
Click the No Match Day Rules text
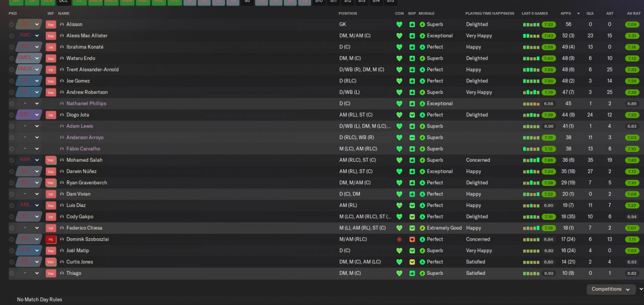(39, 299)
